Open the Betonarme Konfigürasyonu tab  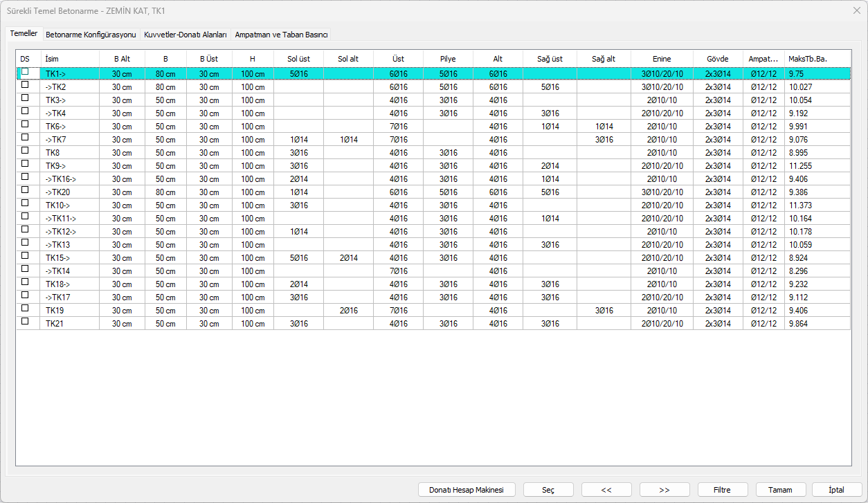click(91, 34)
